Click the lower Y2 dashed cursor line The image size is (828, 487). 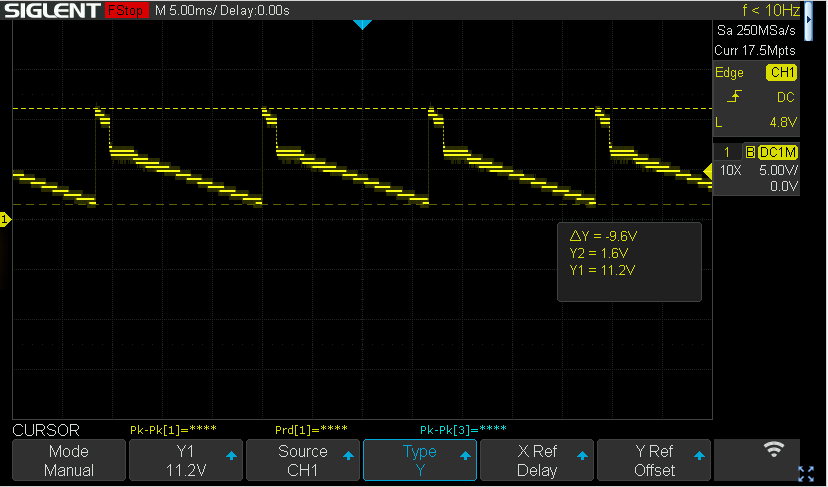(362, 204)
